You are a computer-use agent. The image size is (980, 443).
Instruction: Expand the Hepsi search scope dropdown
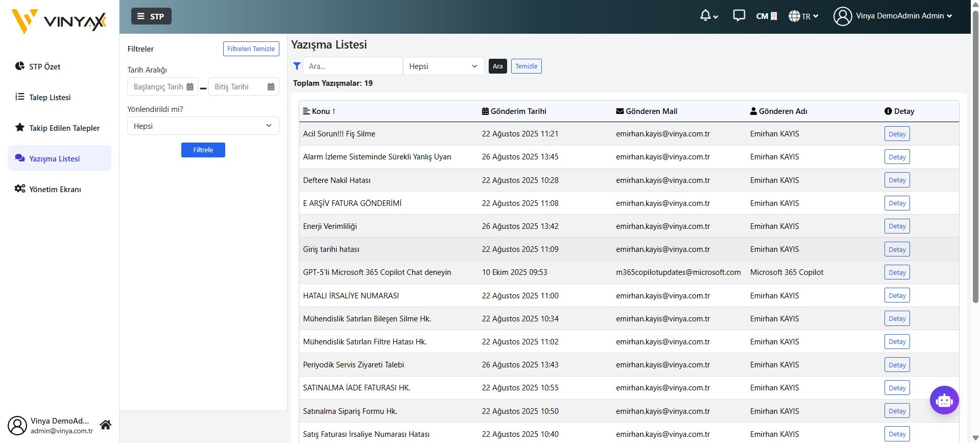point(444,66)
